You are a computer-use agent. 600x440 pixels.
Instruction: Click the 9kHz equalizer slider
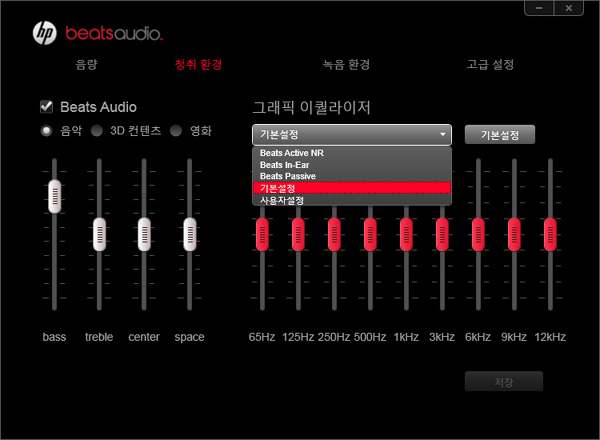click(x=514, y=235)
